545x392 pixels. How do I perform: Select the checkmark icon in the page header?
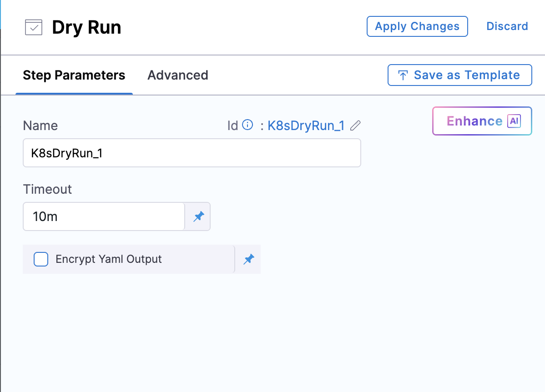point(34,28)
